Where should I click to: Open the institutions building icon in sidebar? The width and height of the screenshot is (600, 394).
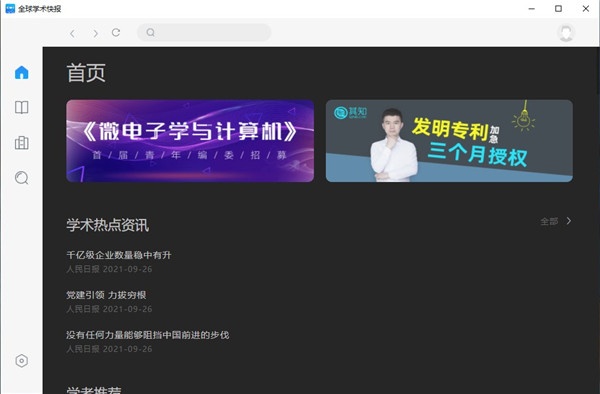click(21, 143)
